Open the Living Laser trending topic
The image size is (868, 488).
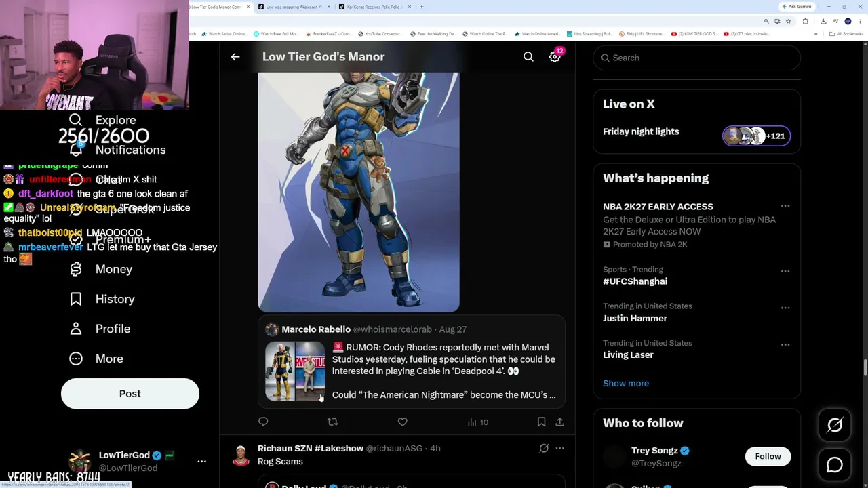(628, 354)
